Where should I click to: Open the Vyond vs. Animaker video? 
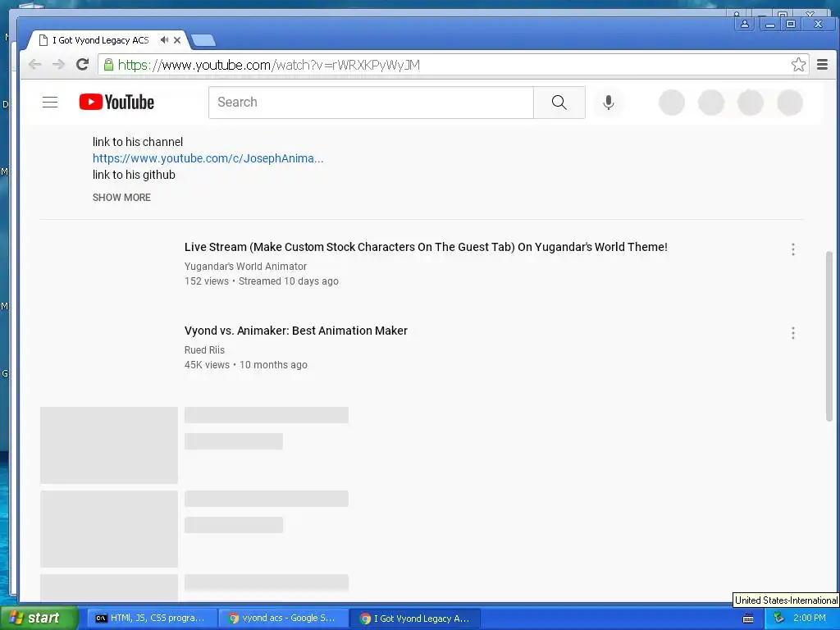tap(295, 331)
